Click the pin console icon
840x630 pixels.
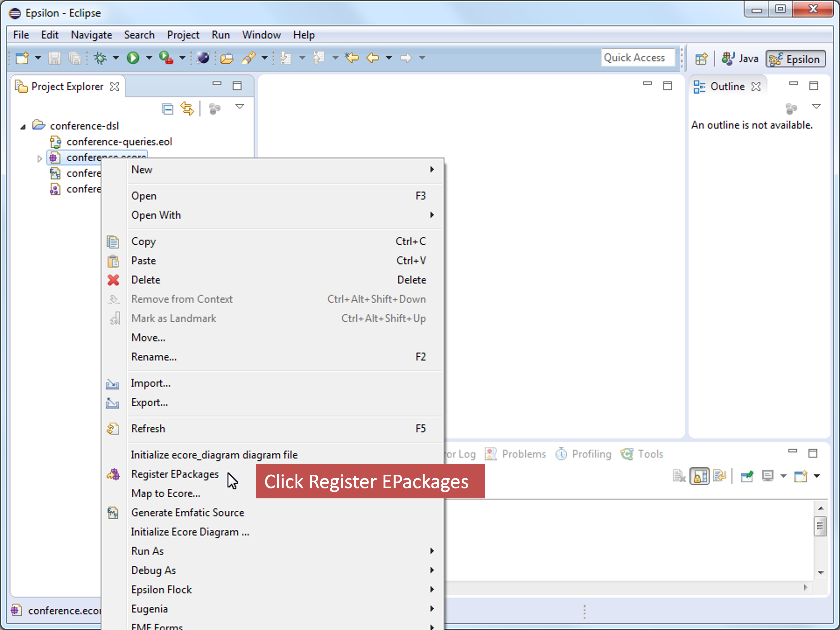pos(747,476)
